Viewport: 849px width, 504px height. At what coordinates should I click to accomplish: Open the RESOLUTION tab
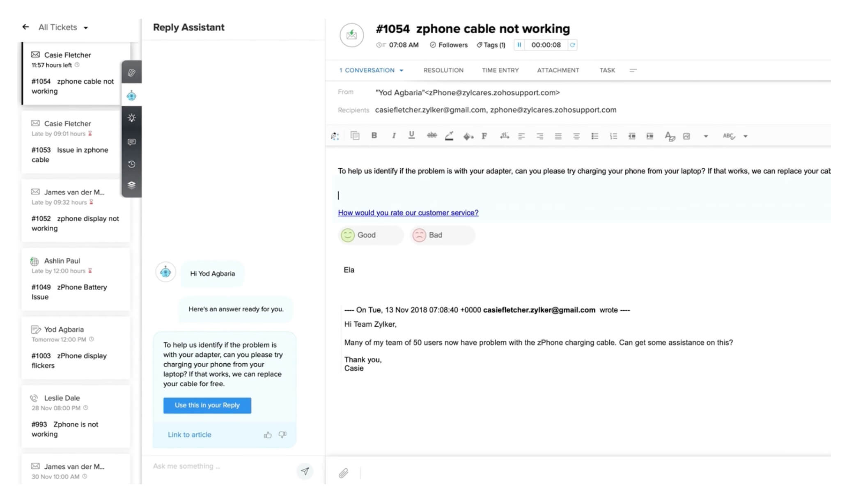click(x=443, y=70)
